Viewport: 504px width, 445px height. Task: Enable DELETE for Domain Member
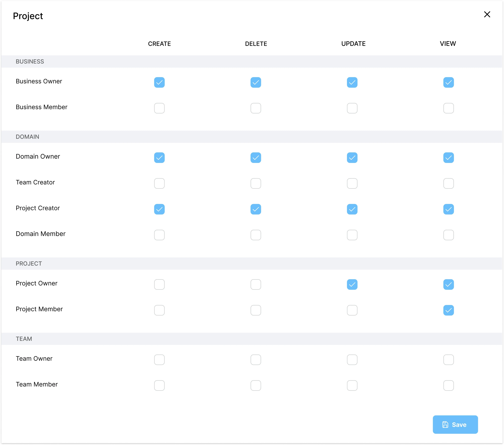click(x=256, y=235)
